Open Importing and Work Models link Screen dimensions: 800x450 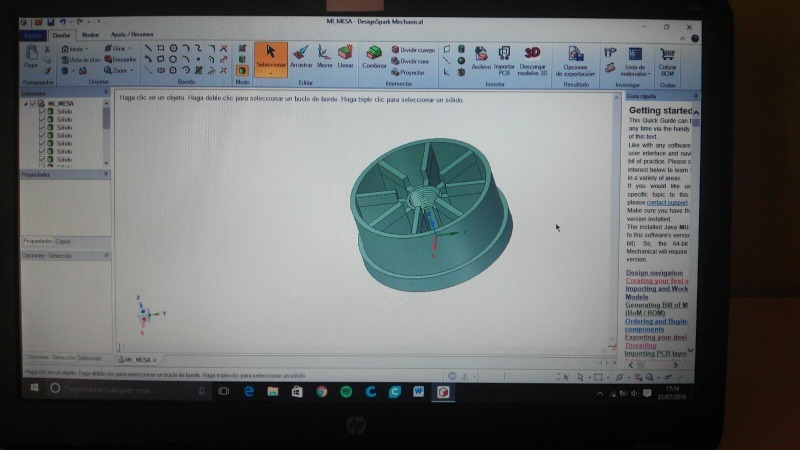657,293
